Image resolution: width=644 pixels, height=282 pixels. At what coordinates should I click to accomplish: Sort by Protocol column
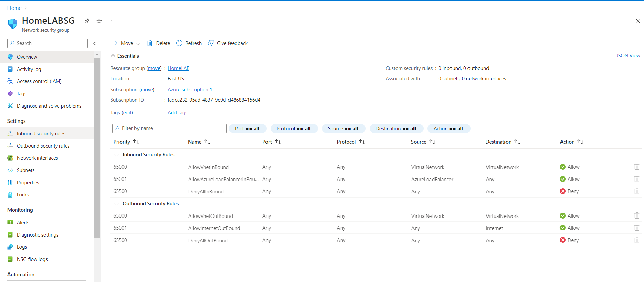point(351,142)
